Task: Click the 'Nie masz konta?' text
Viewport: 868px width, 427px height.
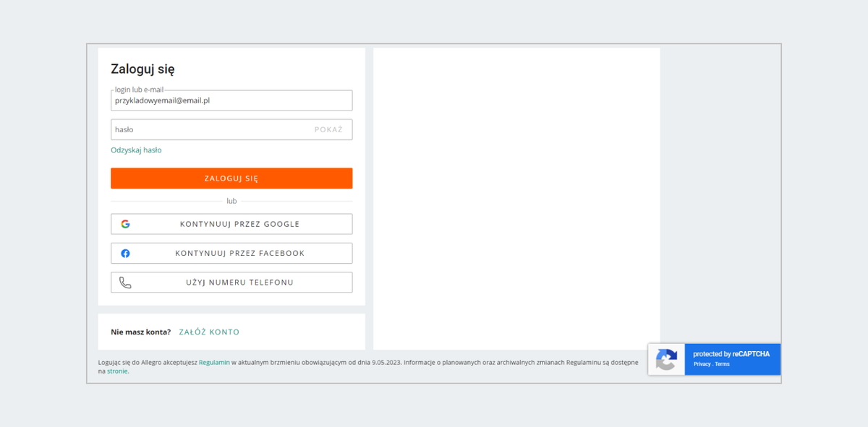Action: (x=140, y=332)
